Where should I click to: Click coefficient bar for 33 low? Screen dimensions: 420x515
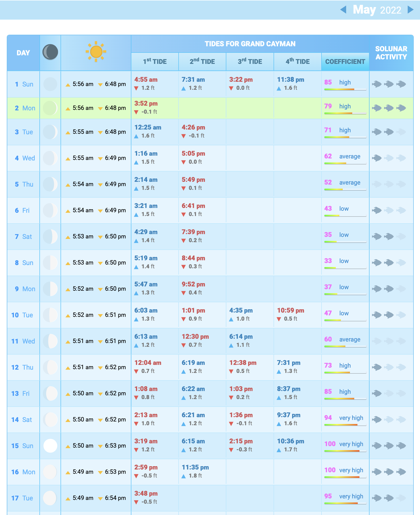(345, 268)
